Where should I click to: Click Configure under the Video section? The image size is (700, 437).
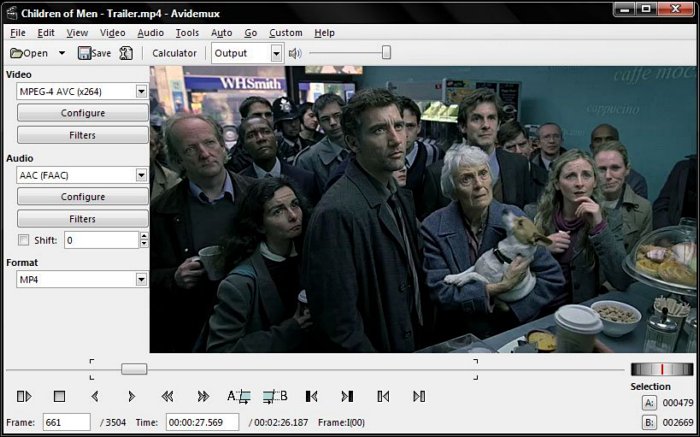(x=83, y=113)
